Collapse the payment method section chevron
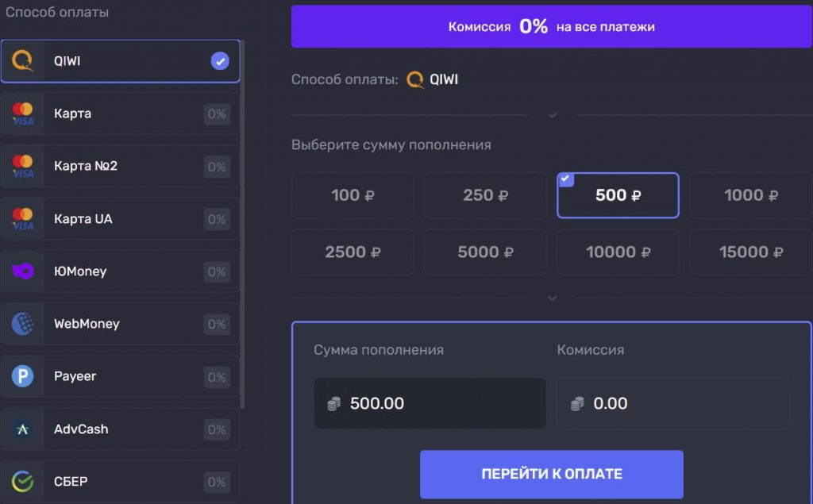The image size is (813, 504). [x=552, y=115]
